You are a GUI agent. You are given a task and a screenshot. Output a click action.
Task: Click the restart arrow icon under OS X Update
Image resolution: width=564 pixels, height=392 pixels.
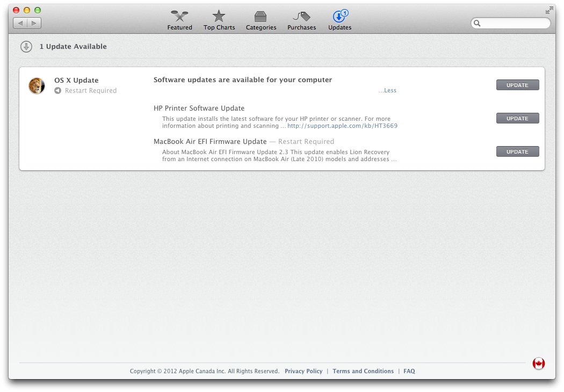(x=57, y=91)
